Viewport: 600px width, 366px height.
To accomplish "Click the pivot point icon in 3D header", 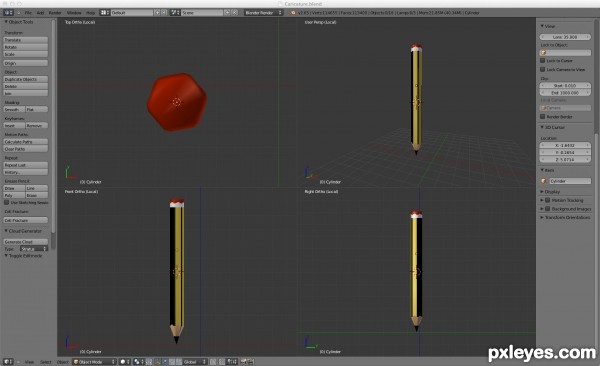I will point(138,361).
